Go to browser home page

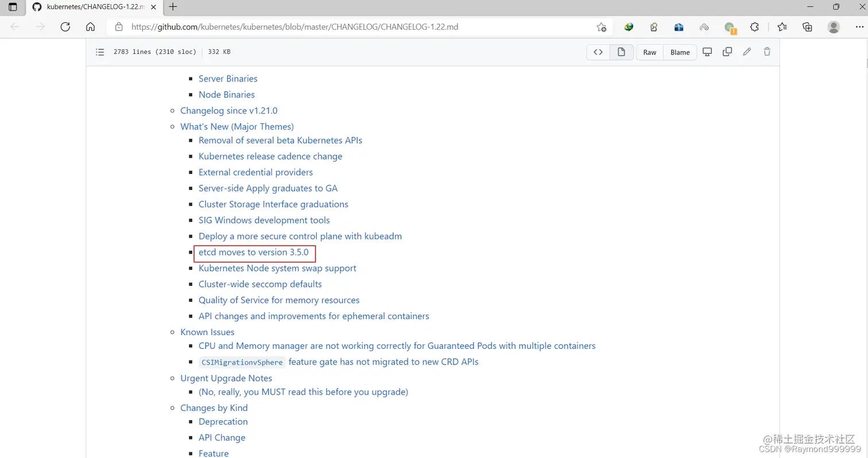(90, 26)
